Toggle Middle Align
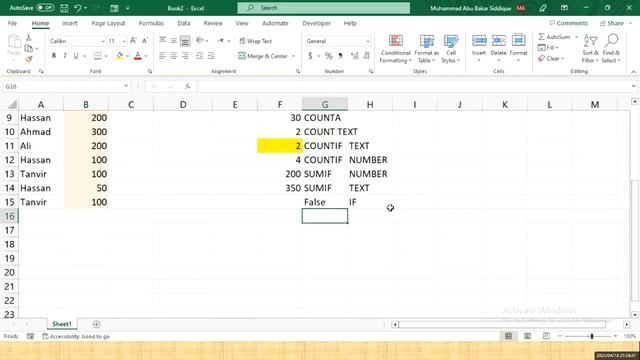This screenshot has height=360, width=640. coord(174,40)
